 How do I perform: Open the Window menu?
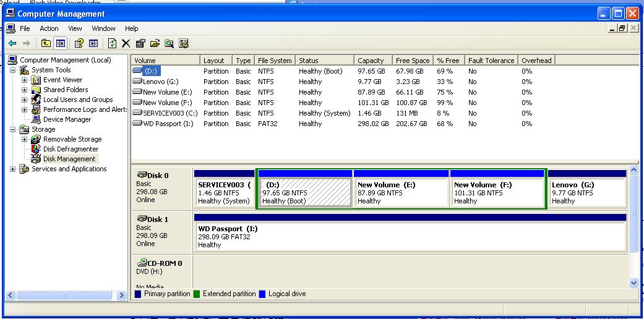tap(103, 28)
